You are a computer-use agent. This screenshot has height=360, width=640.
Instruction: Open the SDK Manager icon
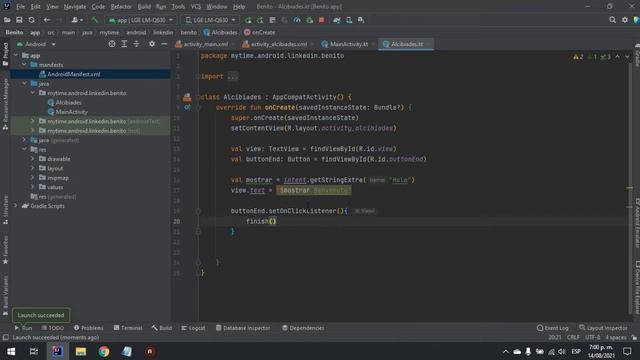pos(361,20)
